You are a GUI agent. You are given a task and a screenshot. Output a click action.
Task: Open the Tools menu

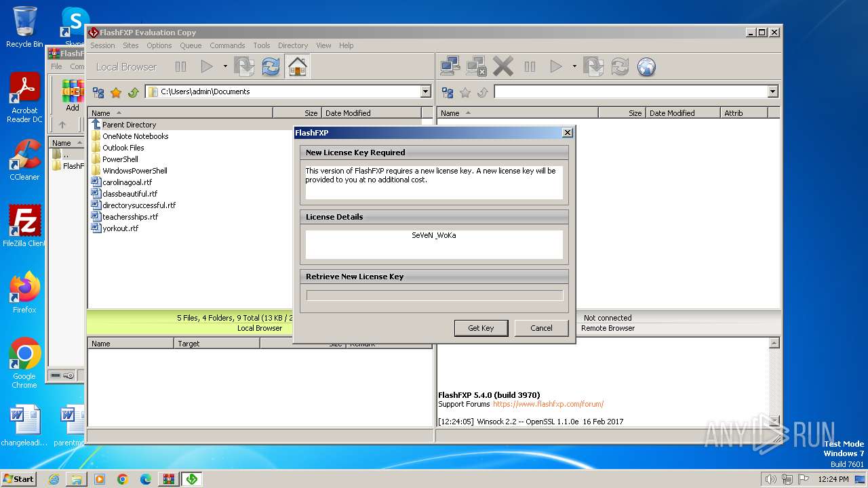[x=262, y=45]
